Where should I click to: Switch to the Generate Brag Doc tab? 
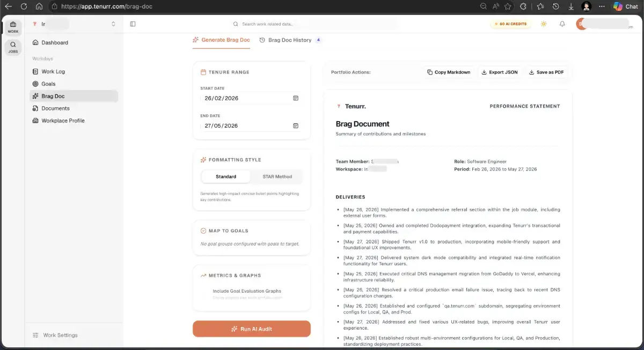[x=222, y=40]
